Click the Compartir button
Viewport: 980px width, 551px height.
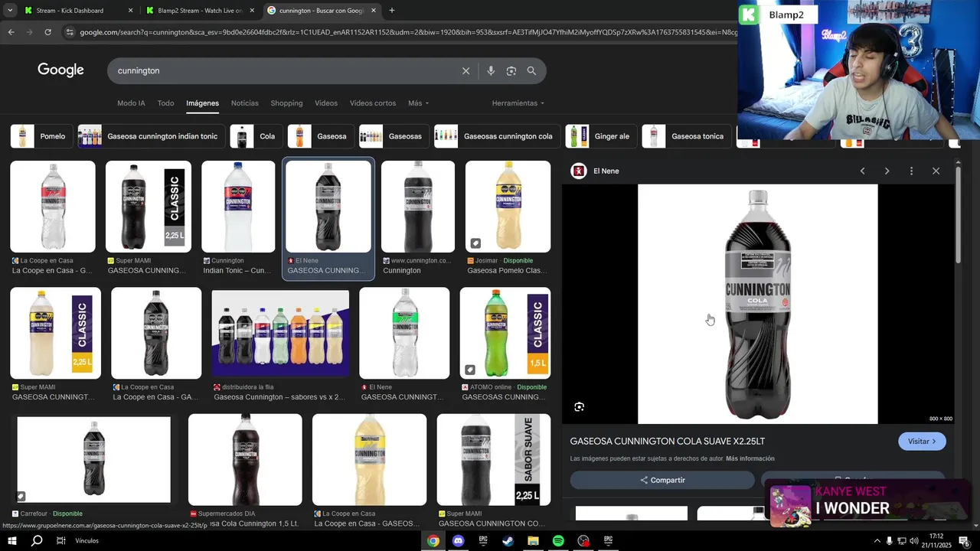tap(662, 480)
